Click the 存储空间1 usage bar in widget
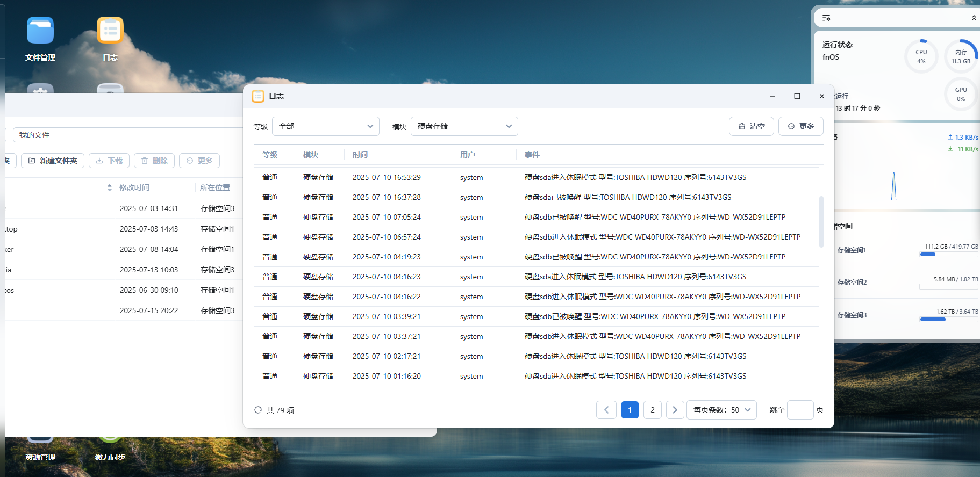The height and width of the screenshot is (477, 980). click(949, 255)
